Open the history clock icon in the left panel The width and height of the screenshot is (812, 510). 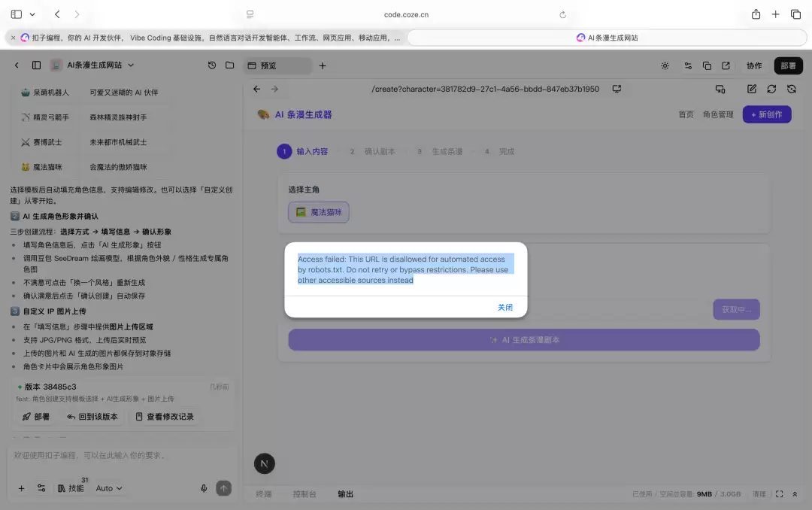212,65
